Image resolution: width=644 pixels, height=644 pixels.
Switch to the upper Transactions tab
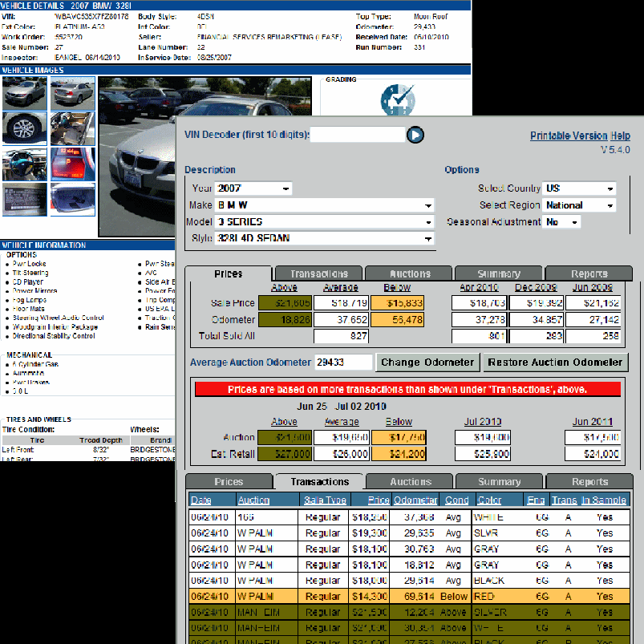click(x=319, y=273)
